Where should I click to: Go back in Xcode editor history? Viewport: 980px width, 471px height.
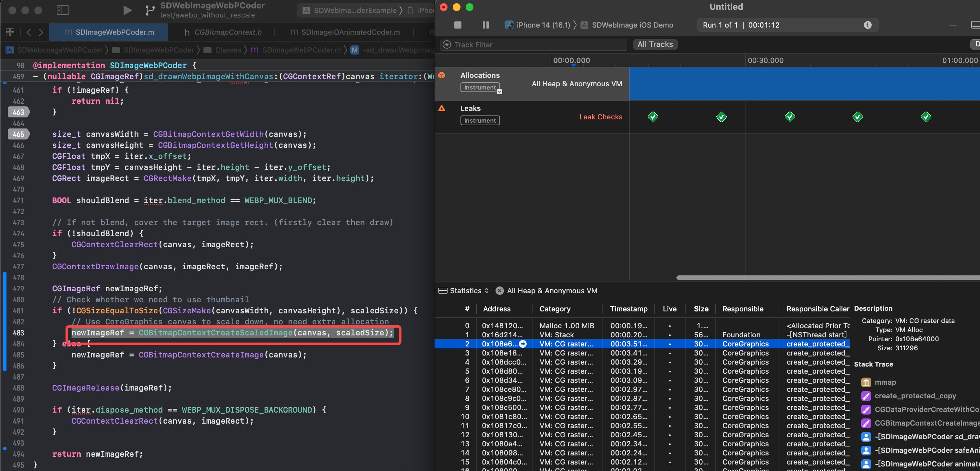coord(29,32)
